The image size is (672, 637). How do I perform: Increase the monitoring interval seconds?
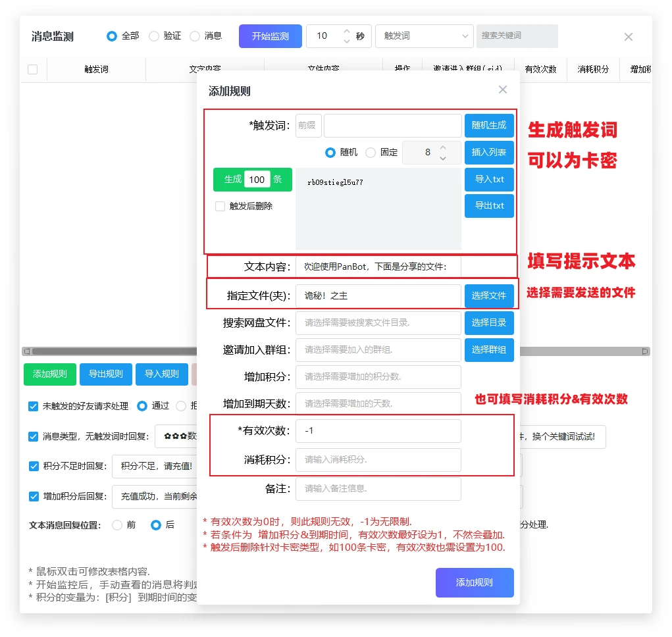coord(347,31)
